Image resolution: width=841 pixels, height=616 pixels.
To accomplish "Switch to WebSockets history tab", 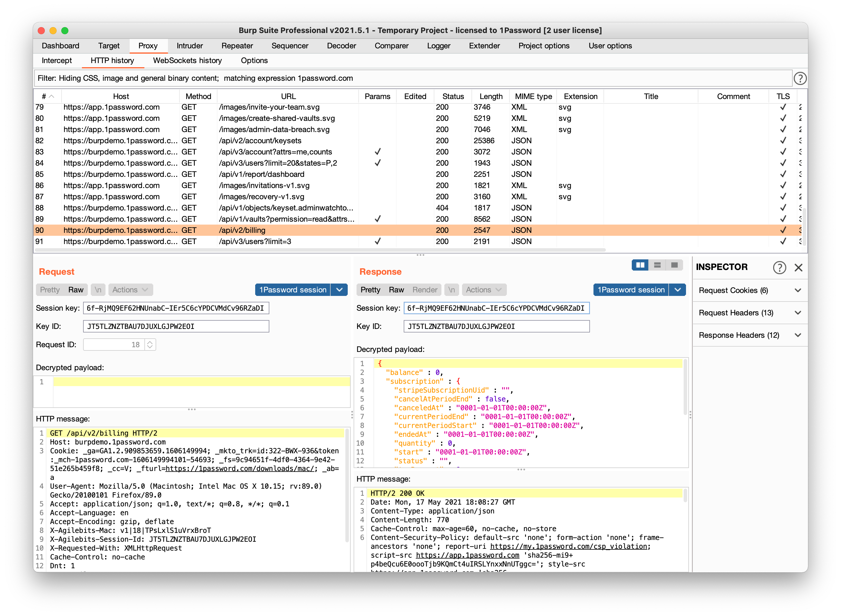I will [187, 60].
